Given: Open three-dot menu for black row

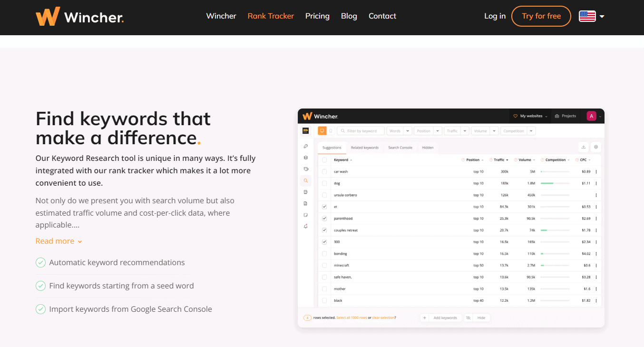Looking at the screenshot, I should point(596,301).
